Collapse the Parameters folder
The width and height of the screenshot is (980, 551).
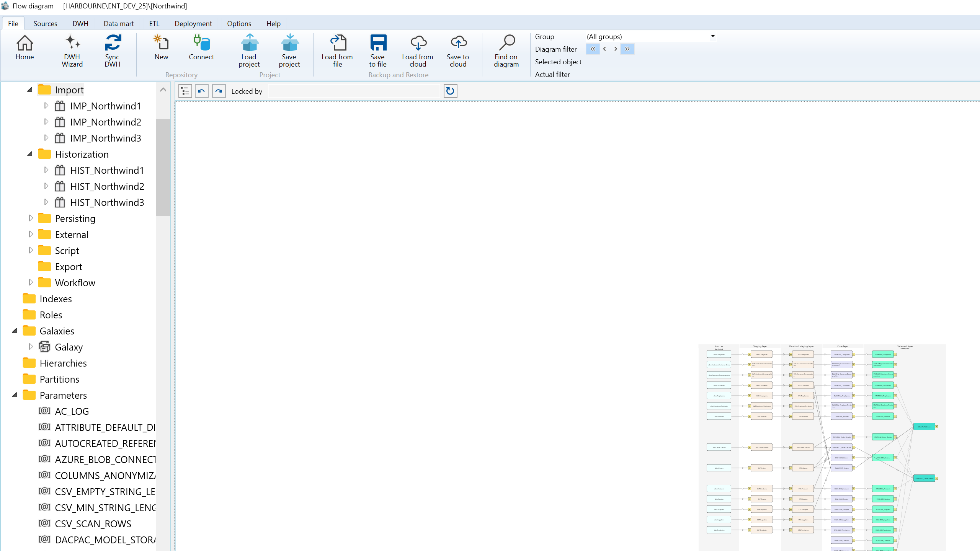pos(15,395)
